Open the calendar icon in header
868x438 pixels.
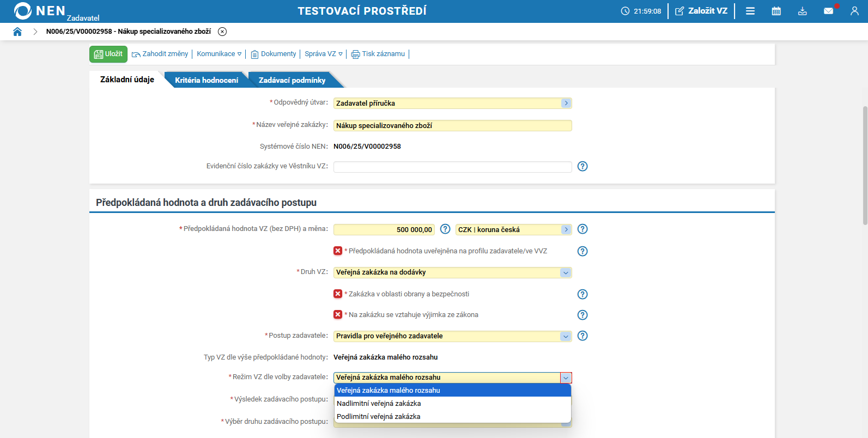click(x=776, y=11)
